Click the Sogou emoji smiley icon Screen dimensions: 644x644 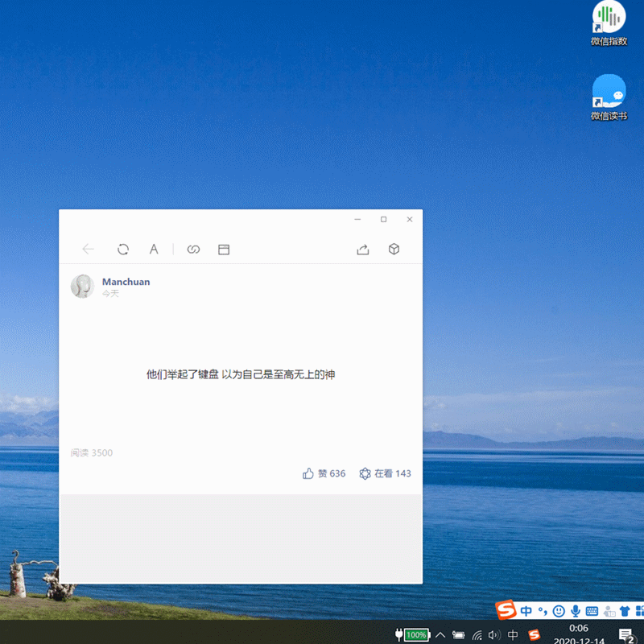[559, 611]
